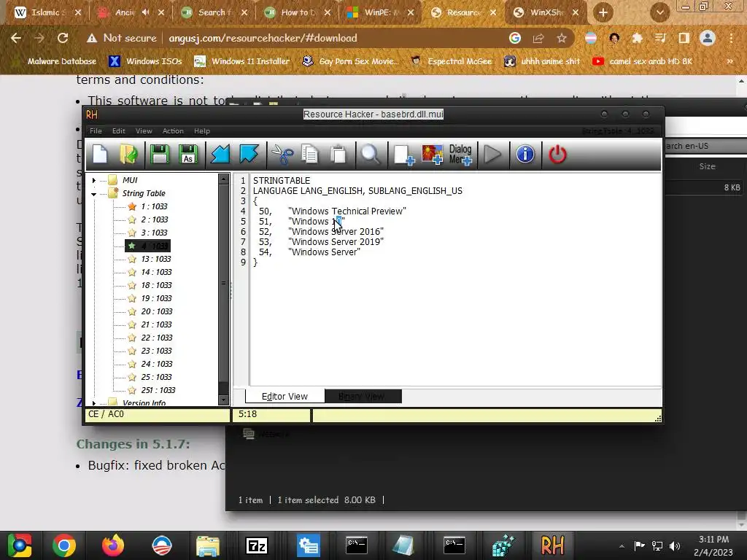Image resolution: width=747 pixels, height=560 pixels.
Task: Switch to the WinPE Chrome tab
Action: click(379, 12)
